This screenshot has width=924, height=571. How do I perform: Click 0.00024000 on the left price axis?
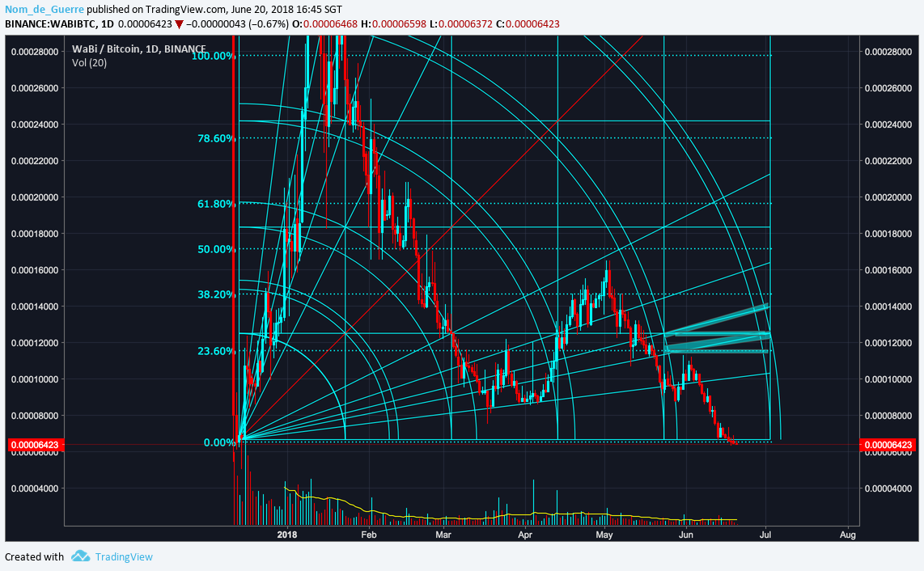click(x=35, y=125)
